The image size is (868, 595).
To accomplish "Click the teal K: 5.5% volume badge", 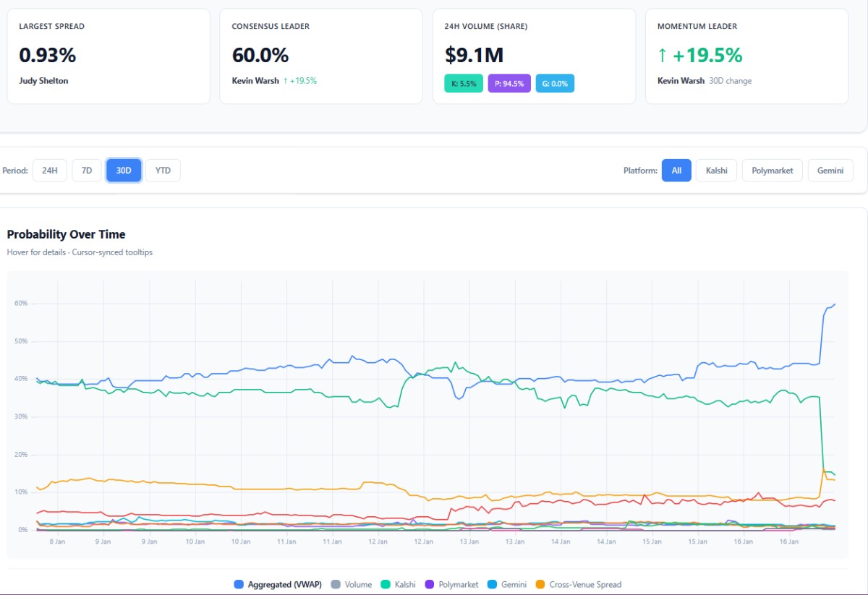I will [464, 84].
